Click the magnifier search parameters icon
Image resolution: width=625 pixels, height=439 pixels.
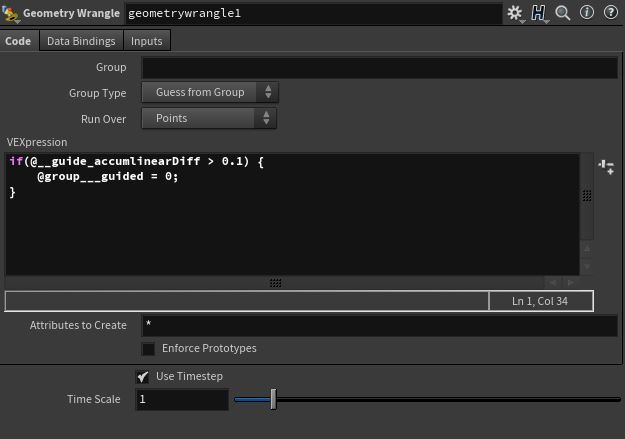(563, 13)
